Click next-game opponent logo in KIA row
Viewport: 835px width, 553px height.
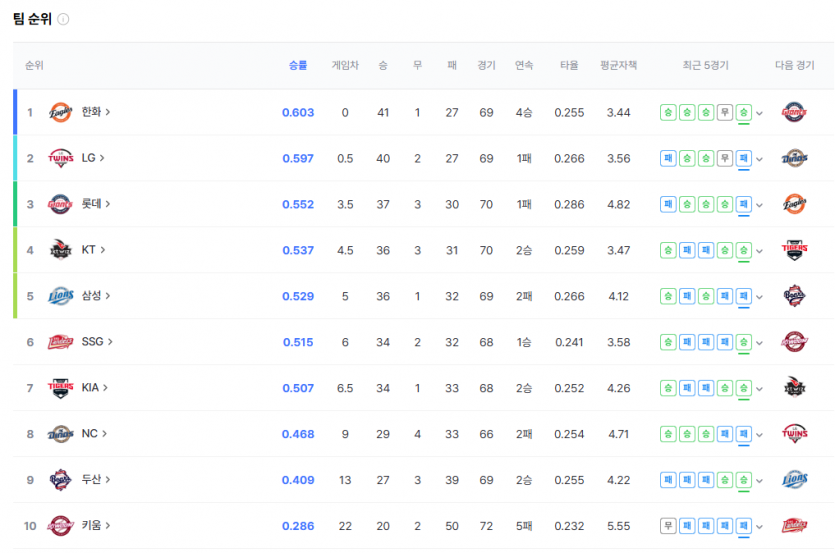point(794,388)
